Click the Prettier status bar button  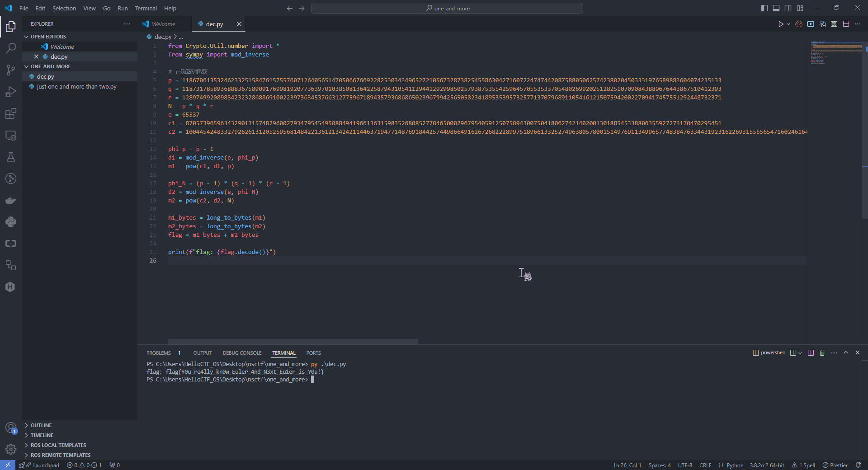tap(835, 465)
